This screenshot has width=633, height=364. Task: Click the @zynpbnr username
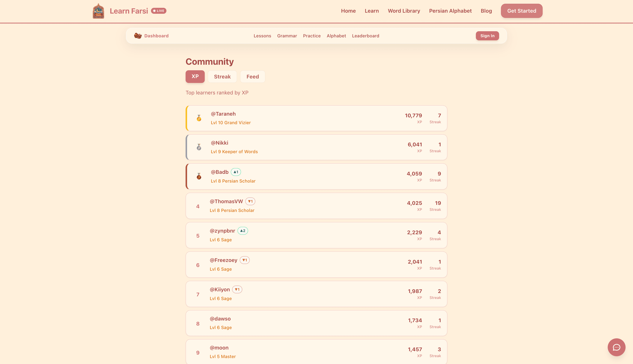coord(222,231)
